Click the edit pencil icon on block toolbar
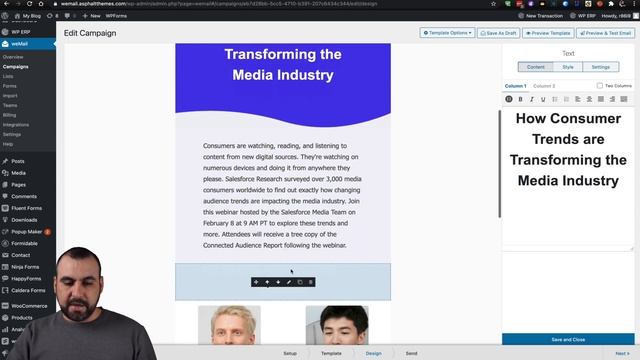 (289, 282)
